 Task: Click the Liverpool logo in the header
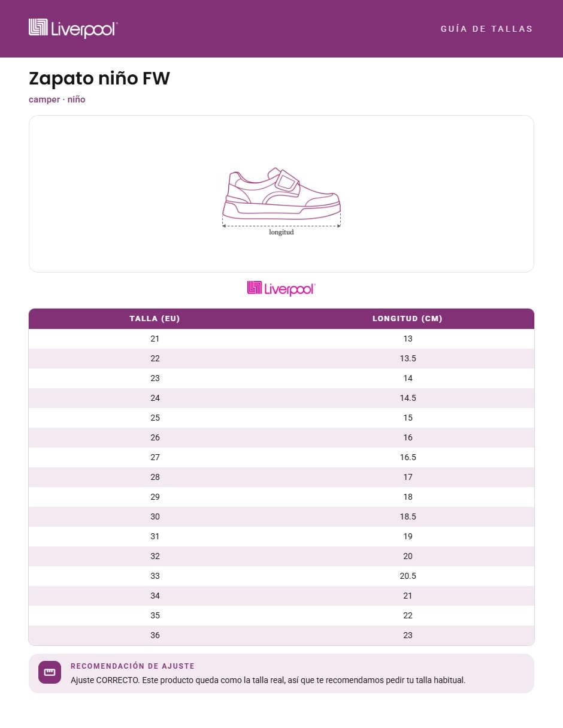point(73,28)
